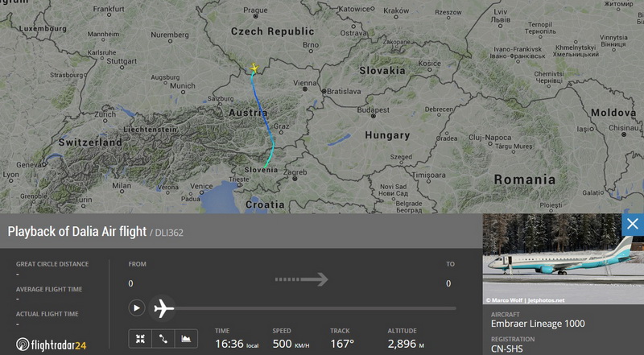The image size is (644, 355).
Task: Click the Flightradar24 logo
Action: [52, 345]
